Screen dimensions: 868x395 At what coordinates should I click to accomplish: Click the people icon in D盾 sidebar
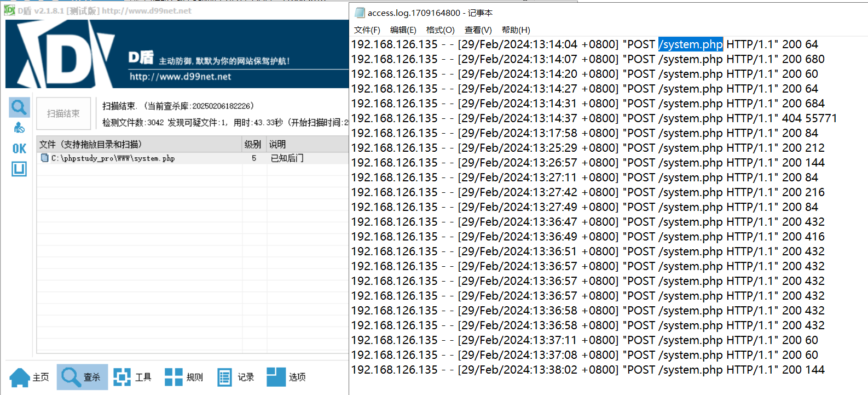tap(19, 128)
